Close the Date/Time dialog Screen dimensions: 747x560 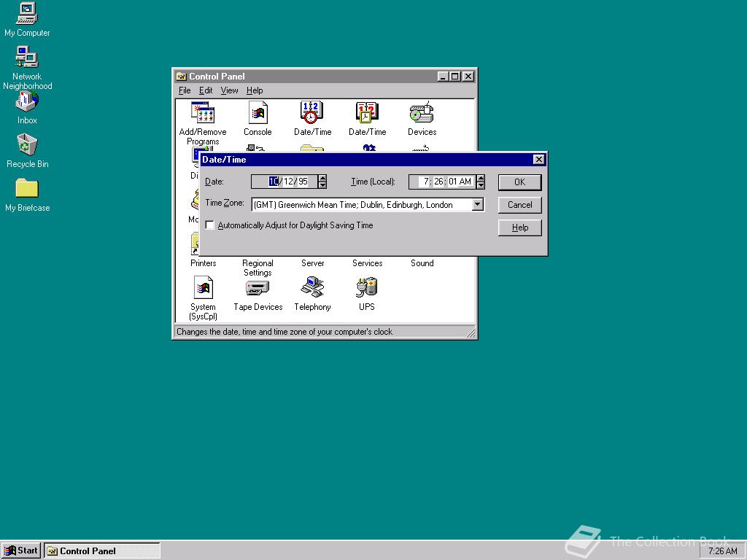point(538,160)
